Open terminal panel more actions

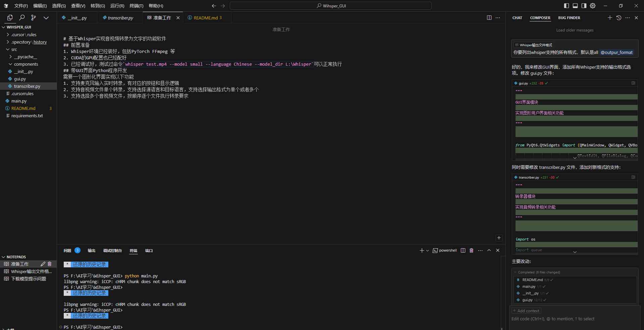480,250
